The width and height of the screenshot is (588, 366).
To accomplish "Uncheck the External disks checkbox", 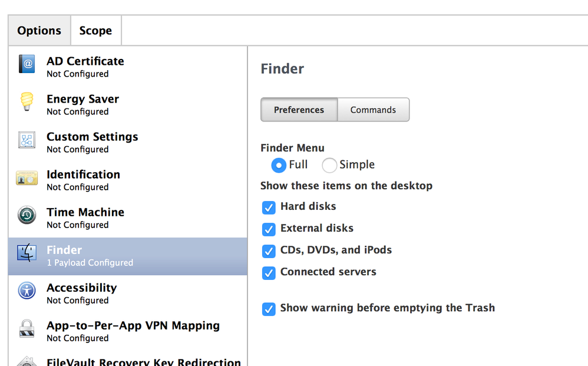I will coord(269,229).
